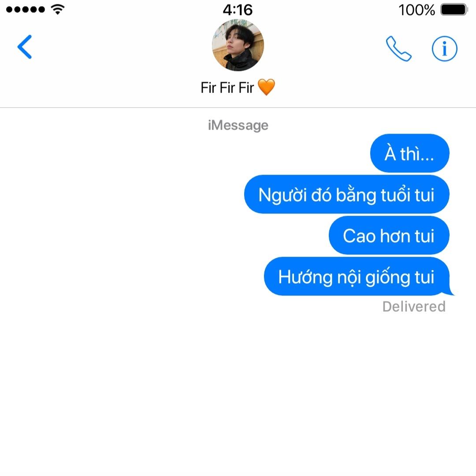Tap blank space left of "Cao hơn tui" bubble
The height and width of the screenshot is (476, 476).
tap(164, 235)
